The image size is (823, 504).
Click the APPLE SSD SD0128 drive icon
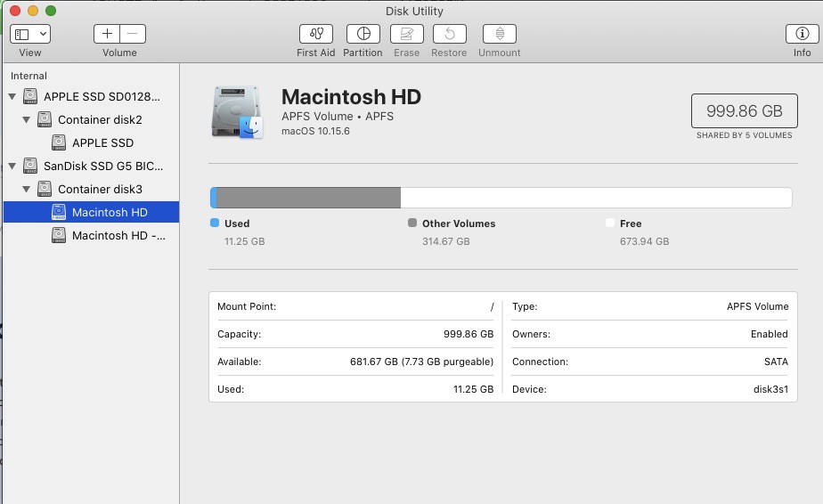30,96
